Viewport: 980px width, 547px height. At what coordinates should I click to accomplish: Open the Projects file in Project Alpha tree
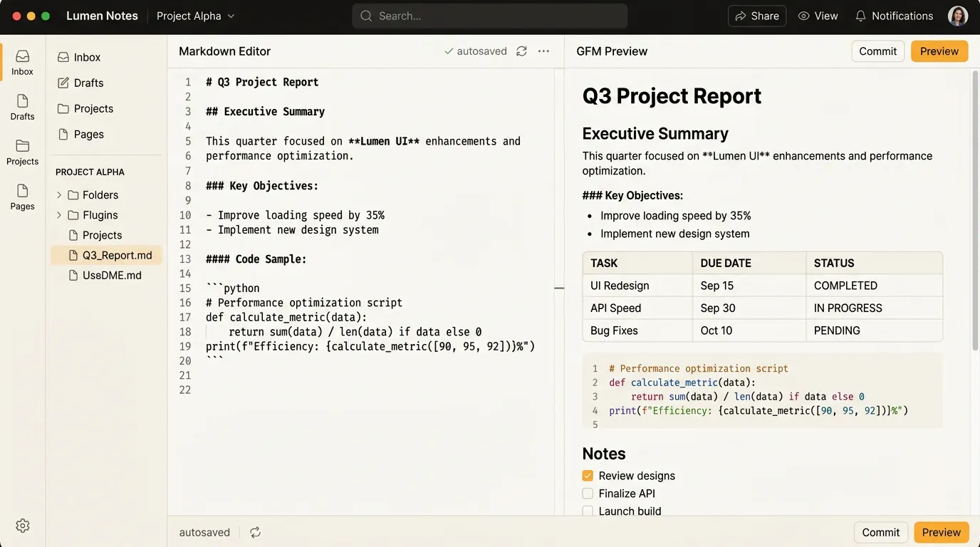click(x=107, y=235)
